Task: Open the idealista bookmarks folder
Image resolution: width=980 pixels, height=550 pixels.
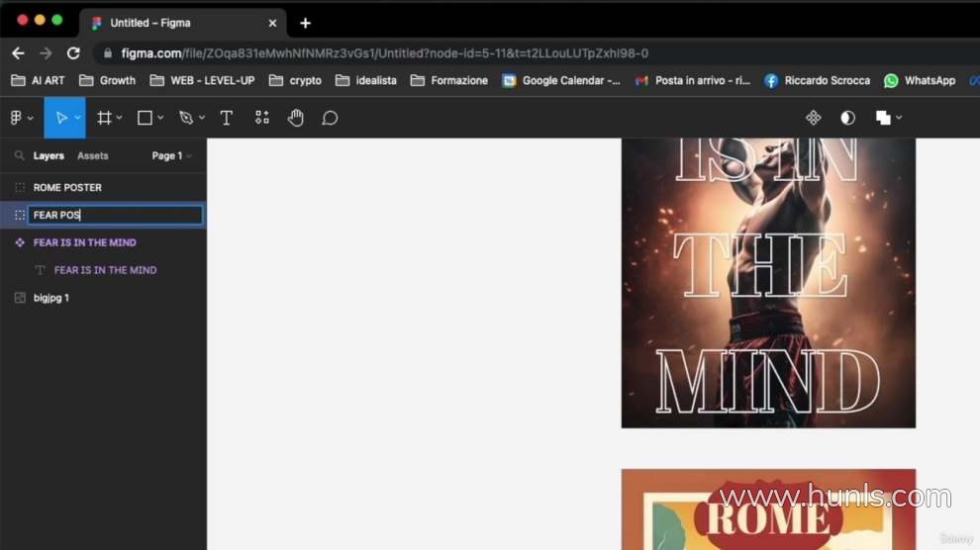Action: (x=365, y=80)
